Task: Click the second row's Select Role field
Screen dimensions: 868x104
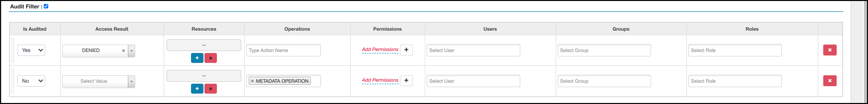Action: tap(734, 81)
